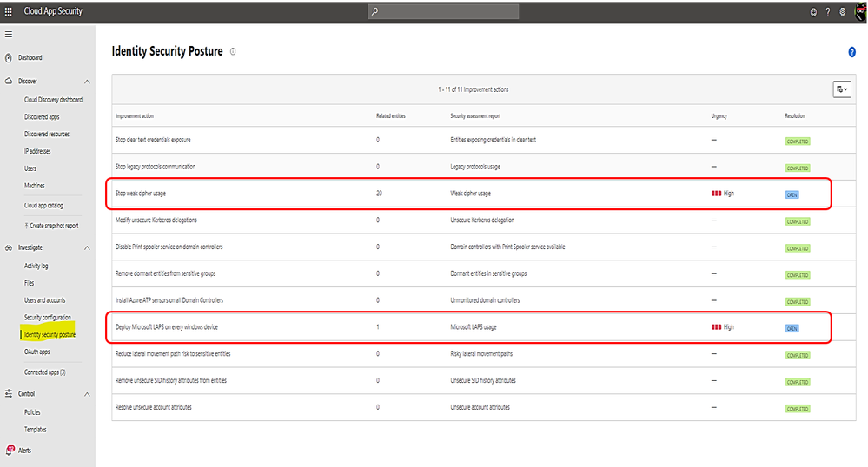Collapse the Control section
Image resolution: width=868 pixels, height=467 pixels.
pyautogui.click(x=87, y=394)
